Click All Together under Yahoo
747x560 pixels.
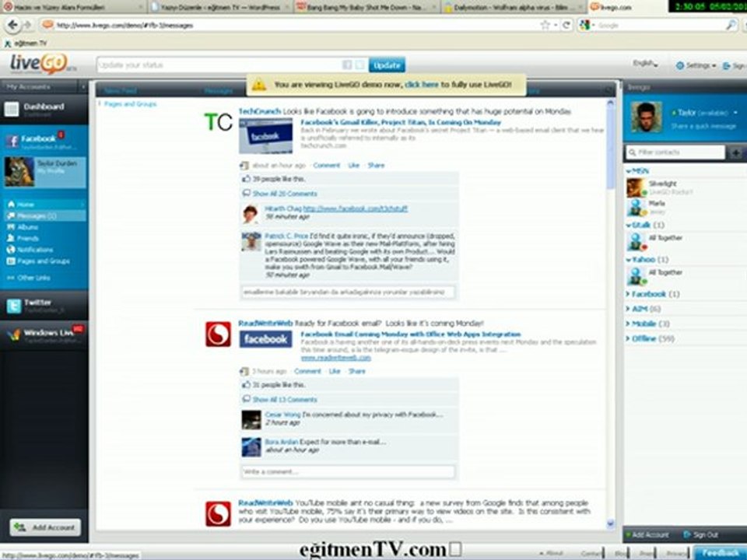pyautogui.click(x=655, y=276)
